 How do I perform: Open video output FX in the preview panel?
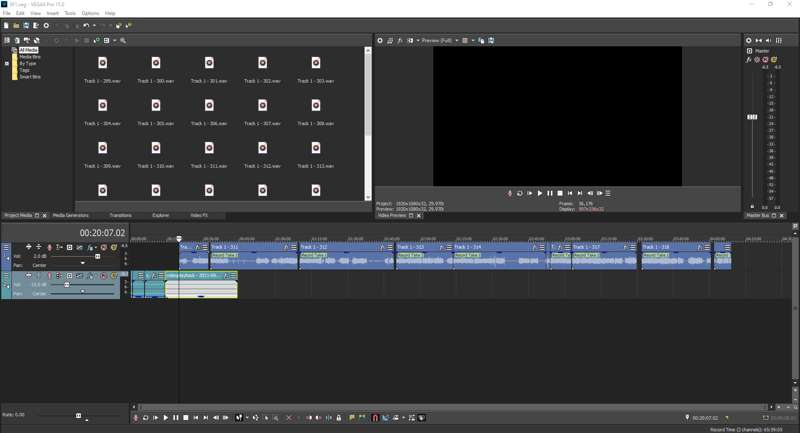pyautogui.click(x=400, y=41)
